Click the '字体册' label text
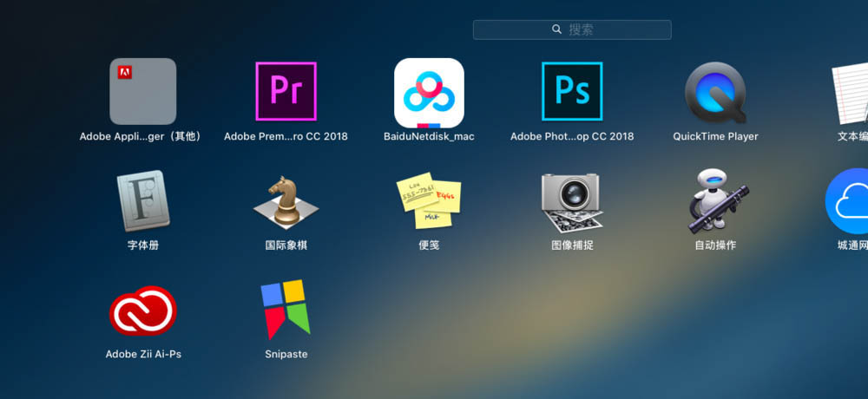868x399 pixels. tap(143, 245)
